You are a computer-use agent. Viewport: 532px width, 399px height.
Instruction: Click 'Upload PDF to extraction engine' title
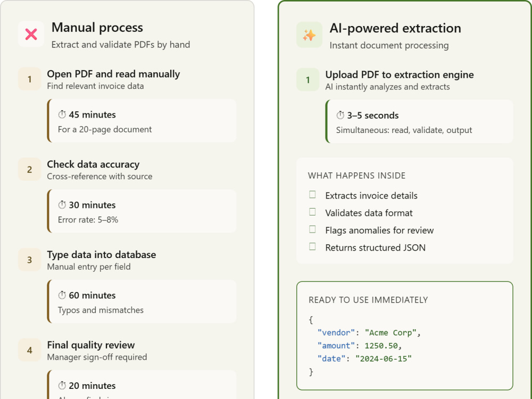pyautogui.click(x=400, y=74)
